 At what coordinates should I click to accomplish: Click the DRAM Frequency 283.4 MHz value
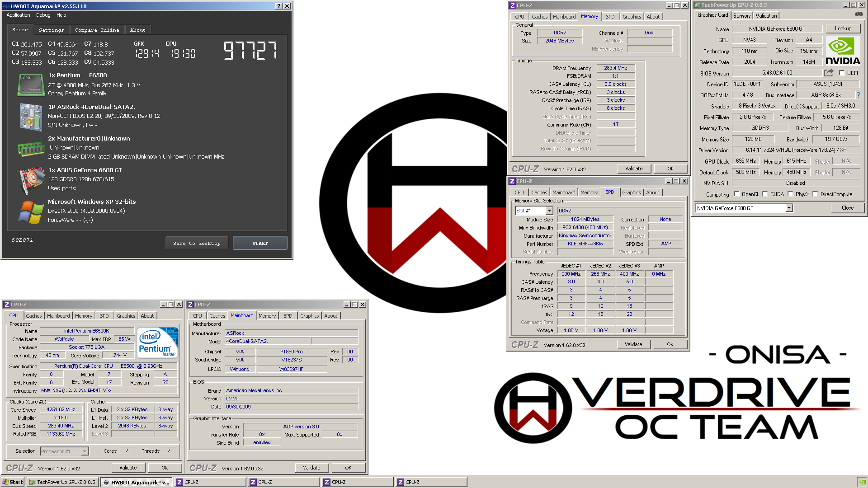click(x=616, y=68)
